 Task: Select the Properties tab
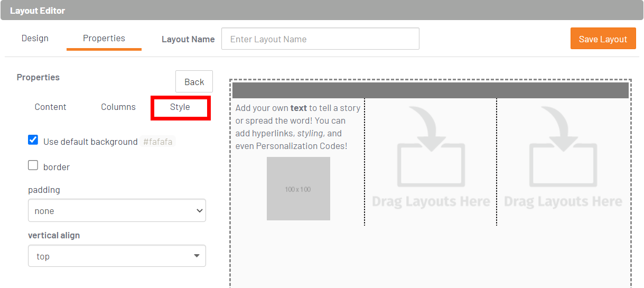click(x=104, y=38)
